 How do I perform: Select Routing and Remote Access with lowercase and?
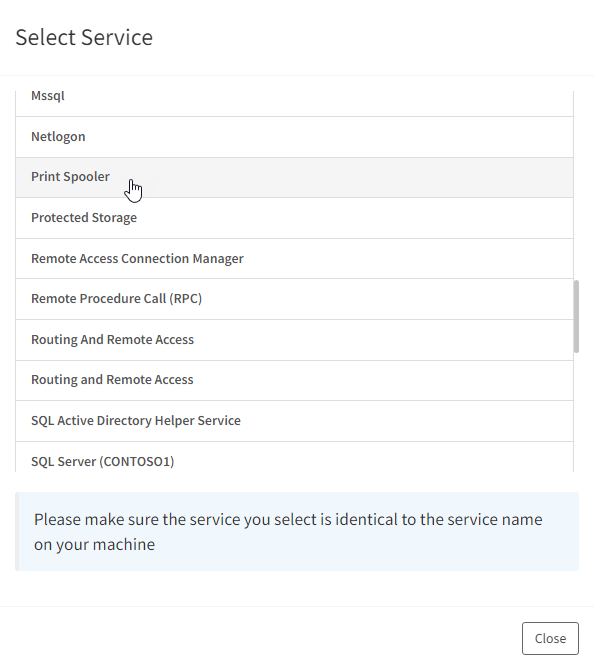(294, 380)
